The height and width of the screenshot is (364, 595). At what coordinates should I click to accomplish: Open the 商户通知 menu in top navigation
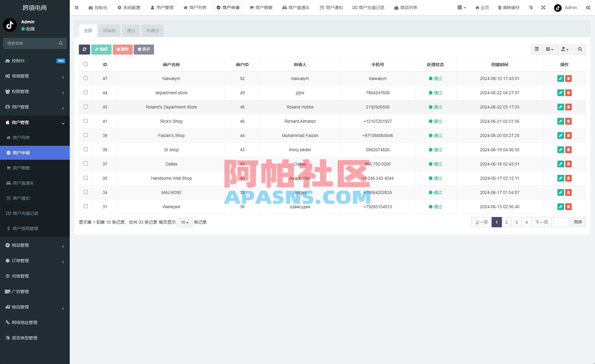[331, 8]
